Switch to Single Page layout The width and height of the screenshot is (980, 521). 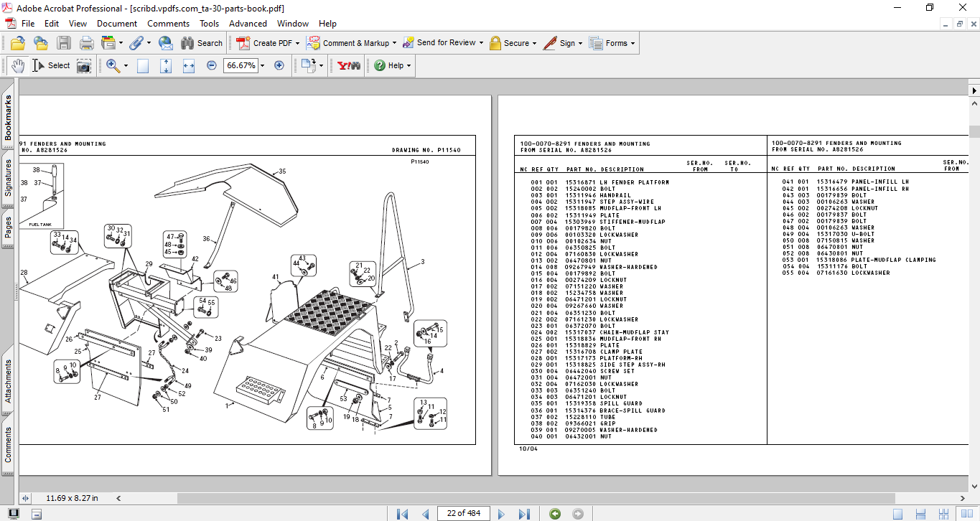[897, 514]
